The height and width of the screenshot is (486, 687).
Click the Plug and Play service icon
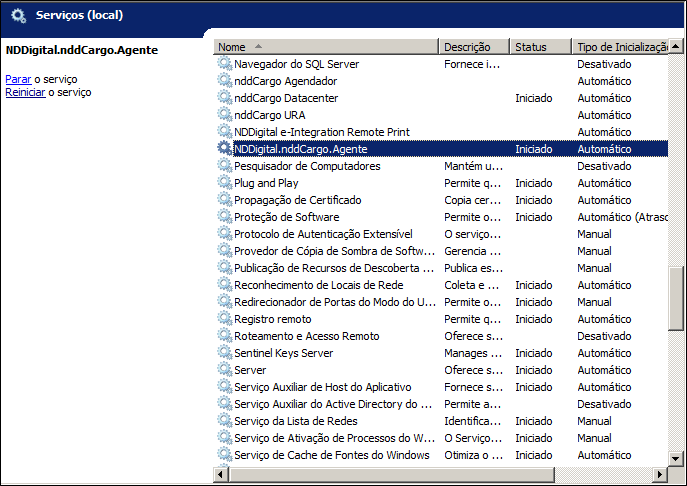(224, 183)
